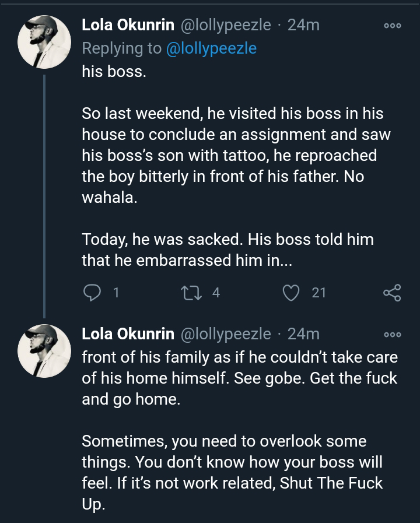
Task: Share the first tweet
Action: (392, 293)
